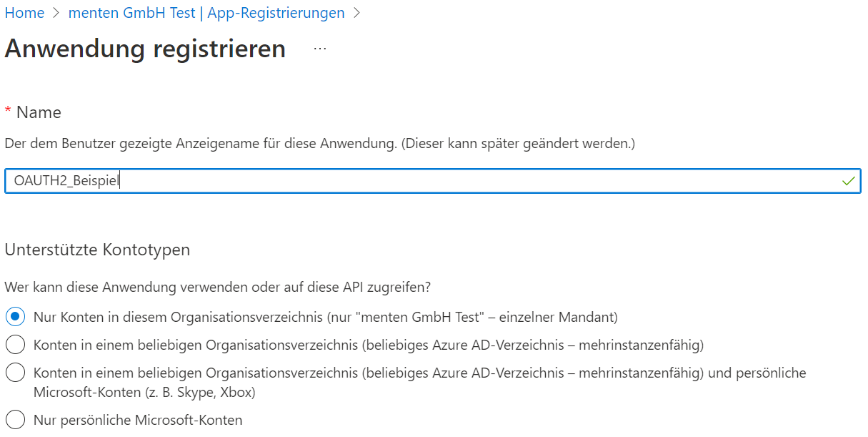Go to the Home breadcrumb link

[24, 14]
